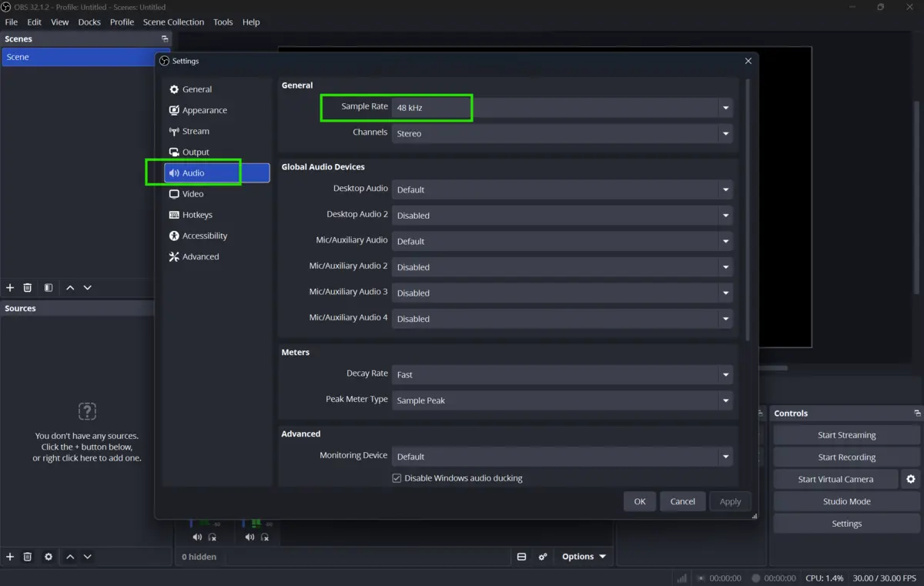924x586 pixels.
Task: Open the Sample Rate dropdown
Action: point(562,108)
